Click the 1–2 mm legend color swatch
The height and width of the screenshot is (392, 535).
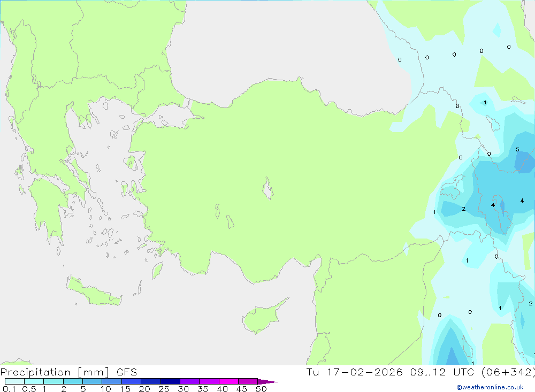point(53,381)
